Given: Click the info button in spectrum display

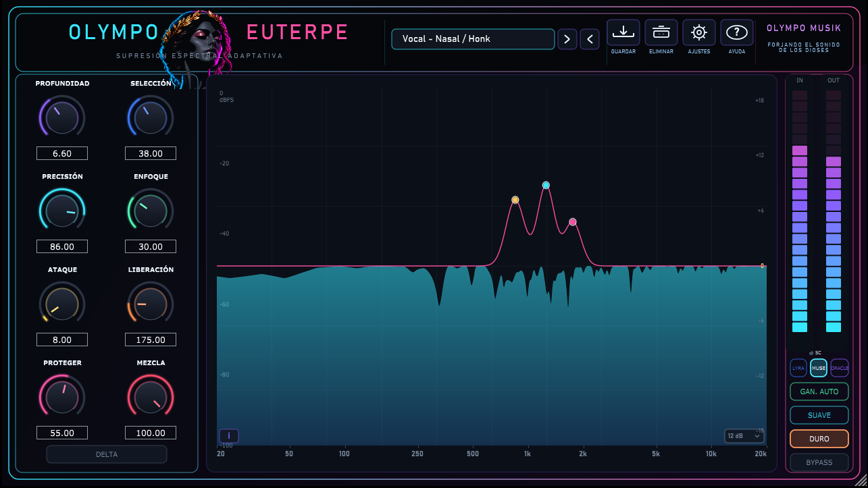Looking at the screenshot, I should 229,436.
